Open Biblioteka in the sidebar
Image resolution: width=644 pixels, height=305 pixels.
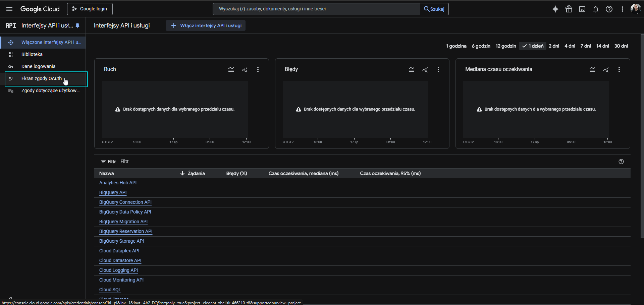click(32, 54)
